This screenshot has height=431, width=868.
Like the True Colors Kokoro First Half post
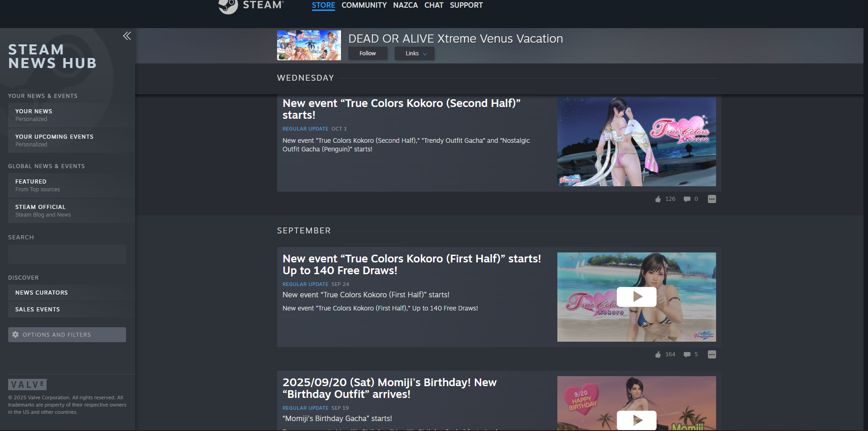tap(658, 354)
